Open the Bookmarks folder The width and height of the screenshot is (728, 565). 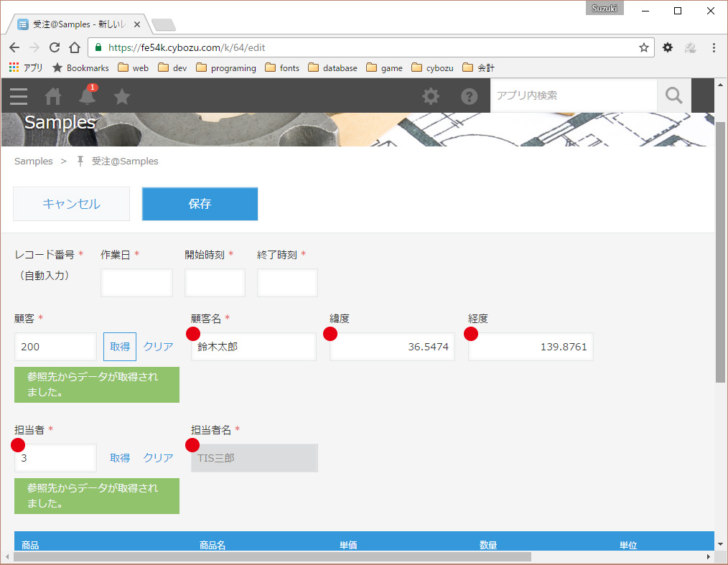(81, 67)
